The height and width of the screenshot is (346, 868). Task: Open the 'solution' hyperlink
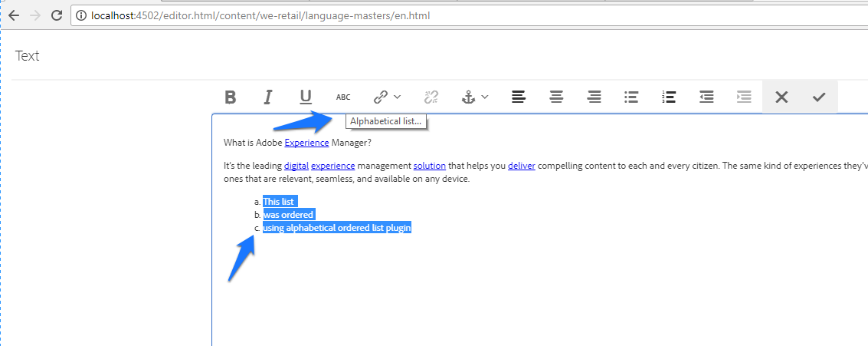tap(430, 165)
